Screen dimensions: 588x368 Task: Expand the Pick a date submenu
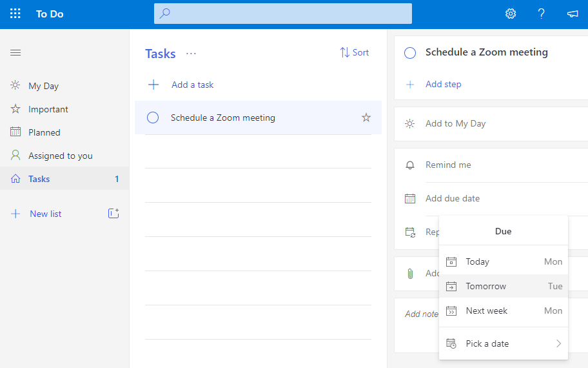[503, 343]
